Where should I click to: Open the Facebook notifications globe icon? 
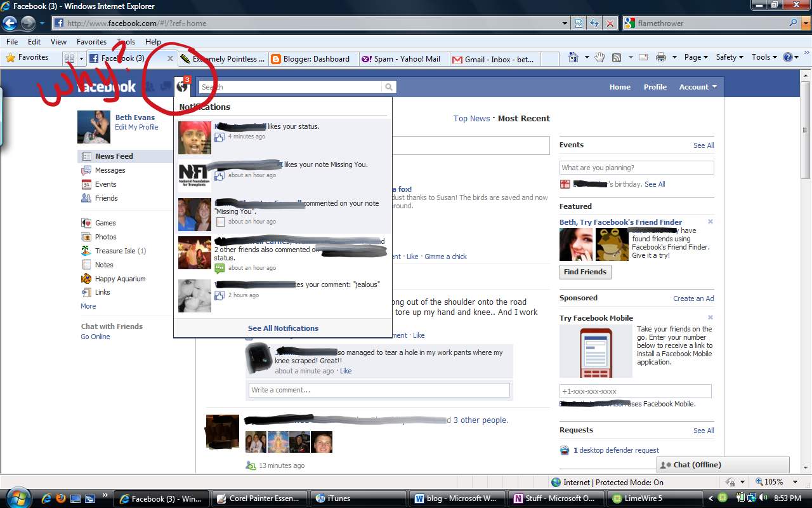click(183, 86)
